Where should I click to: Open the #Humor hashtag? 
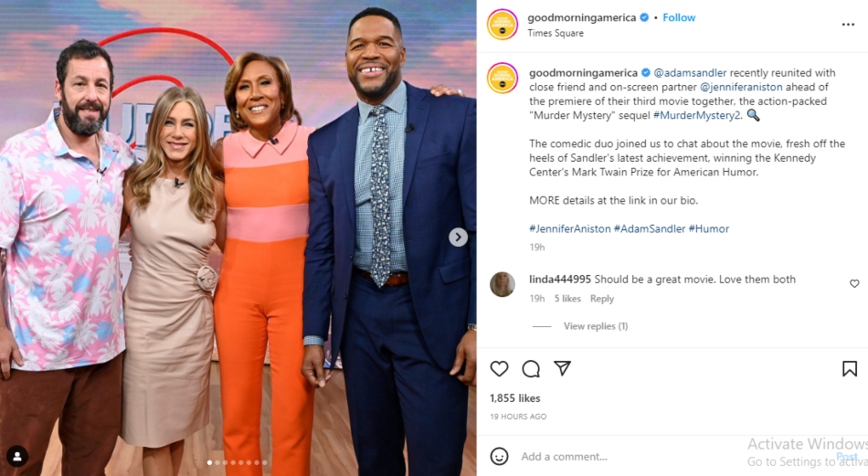709,228
